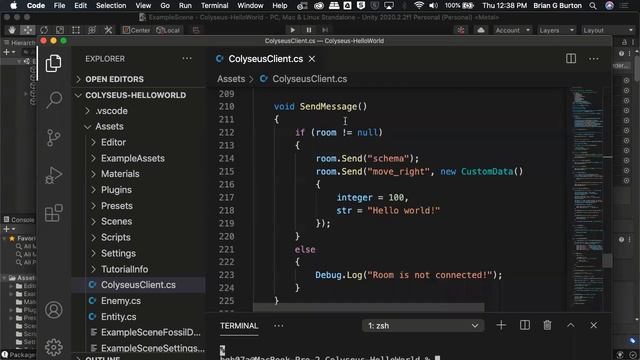
Task: Open editor More Actions menu
Action: click(x=593, y=59)
